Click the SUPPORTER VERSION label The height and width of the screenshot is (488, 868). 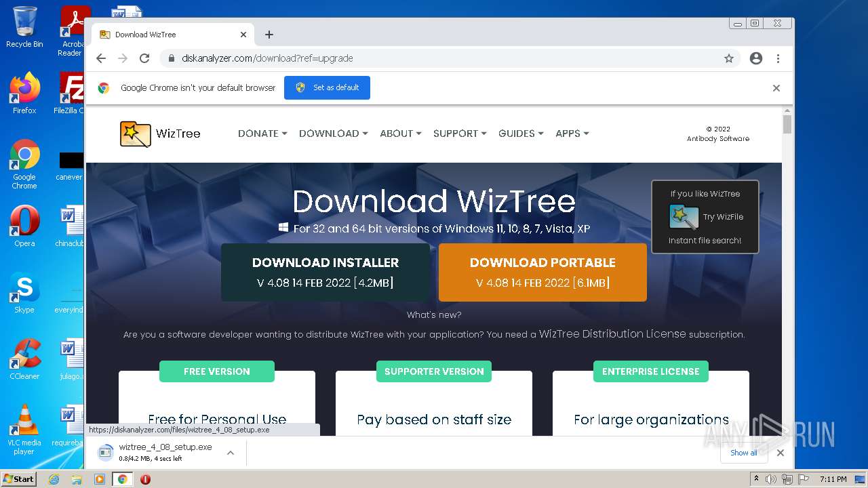(434, 371)
